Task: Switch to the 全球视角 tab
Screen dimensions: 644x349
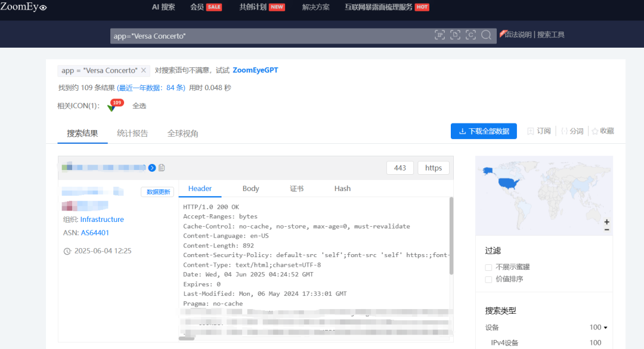Action: (x=183, y=133)
